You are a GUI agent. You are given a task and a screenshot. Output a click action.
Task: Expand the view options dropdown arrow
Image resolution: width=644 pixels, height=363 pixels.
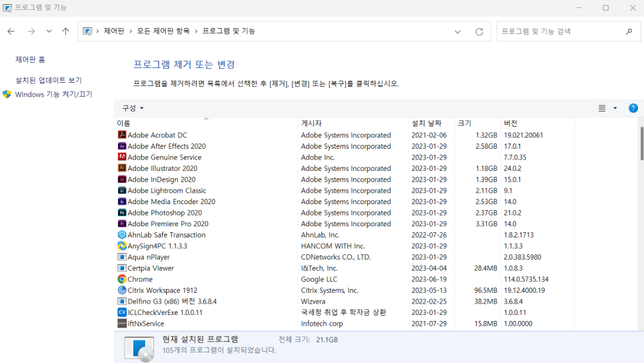click(x=615, y=108)
